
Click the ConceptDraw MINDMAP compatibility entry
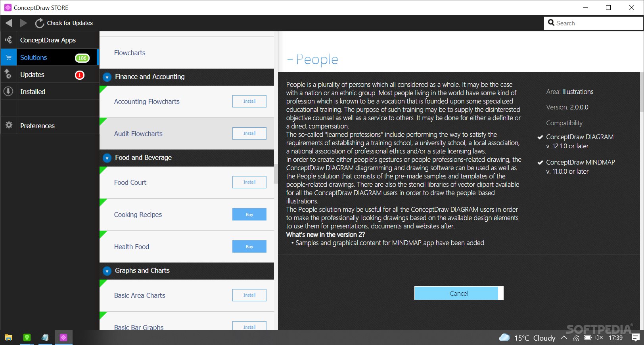[580, 167]
